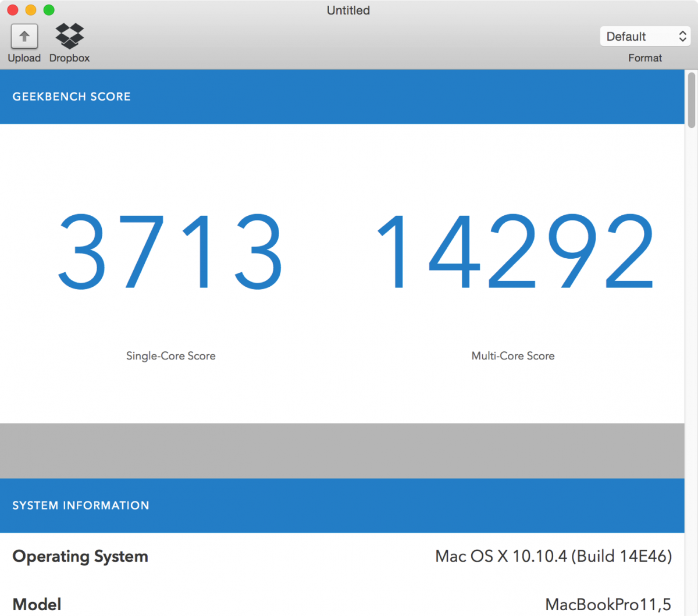Select the MacBookPro11,5 model text
This screenshot has width=698, height=616.
click(608, 604)
